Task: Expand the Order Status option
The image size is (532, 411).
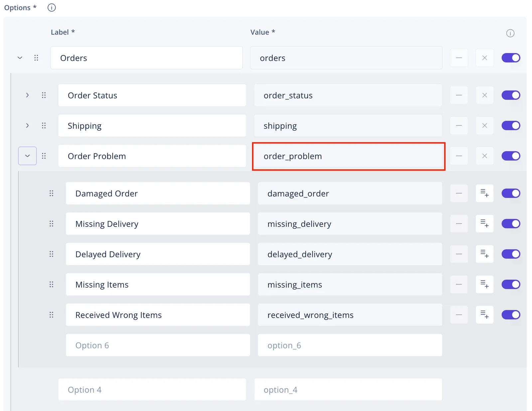Action: click(27, 95)
